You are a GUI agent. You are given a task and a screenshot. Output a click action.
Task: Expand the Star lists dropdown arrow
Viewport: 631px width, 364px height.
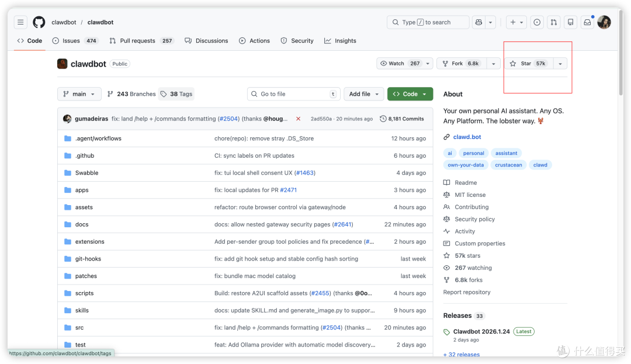point(560,64)
